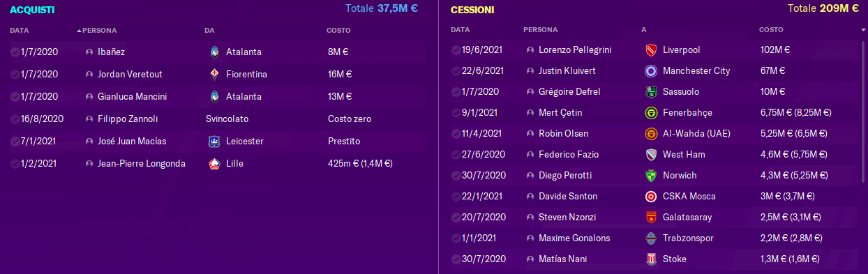The height and width of the screenshot is (274, 868).
Task: Click the Leicester club badge icon
Action: (214, 141)
